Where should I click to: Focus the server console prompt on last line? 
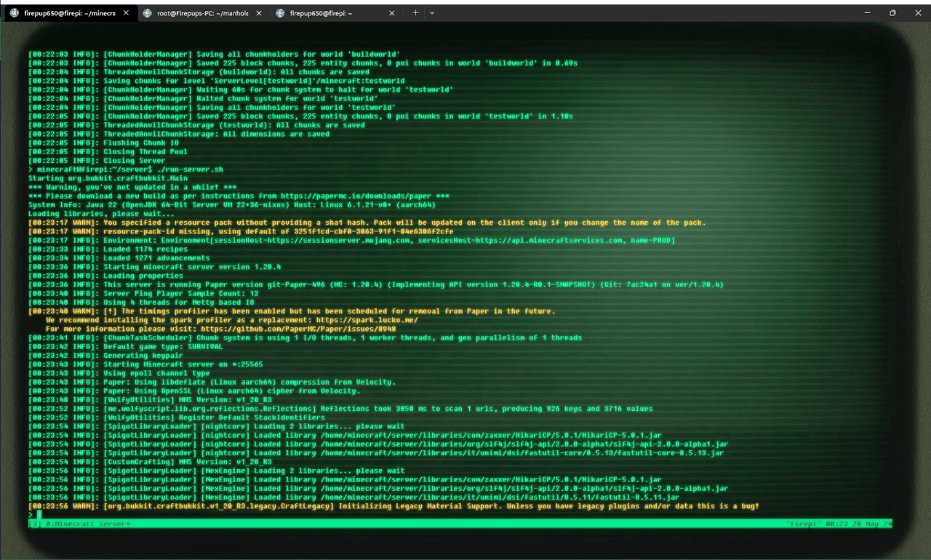pos(39,514)
